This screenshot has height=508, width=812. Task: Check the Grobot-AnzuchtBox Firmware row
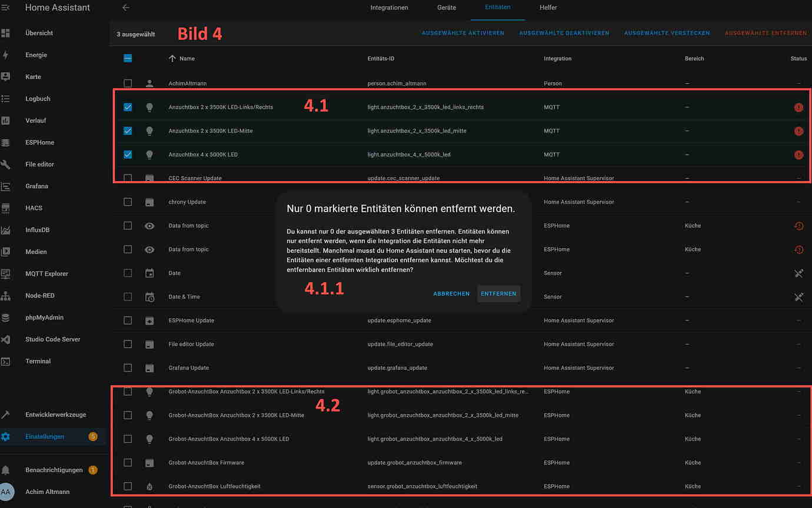127,462
